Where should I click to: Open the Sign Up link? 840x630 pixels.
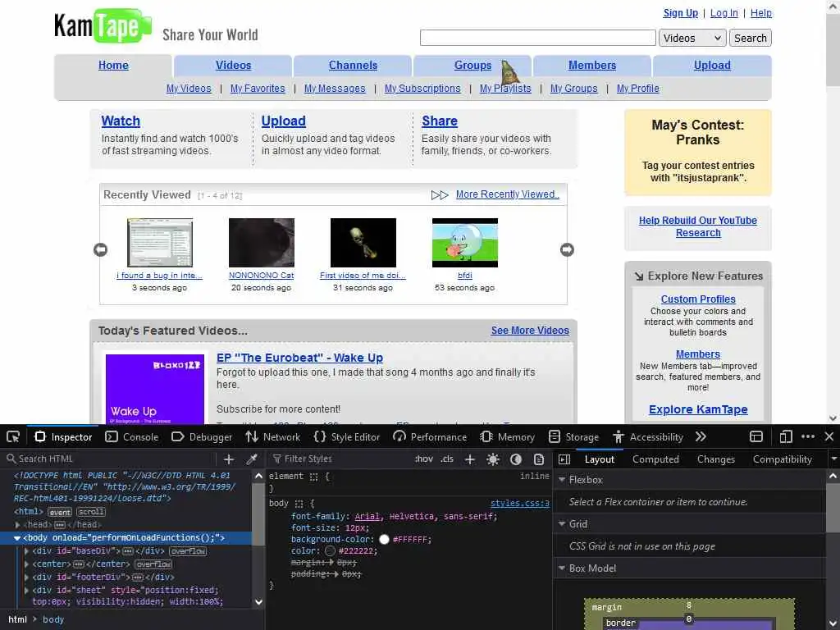pos(680,13)
